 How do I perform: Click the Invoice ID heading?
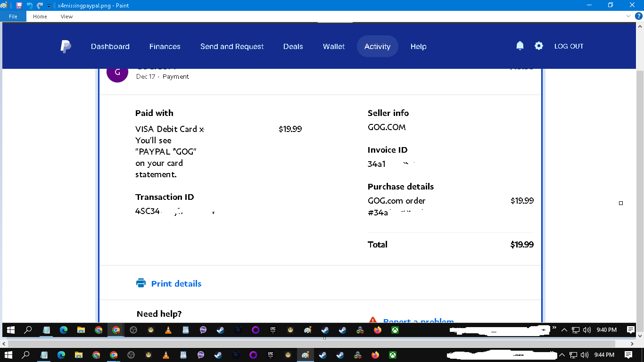(x=388, y=150)
